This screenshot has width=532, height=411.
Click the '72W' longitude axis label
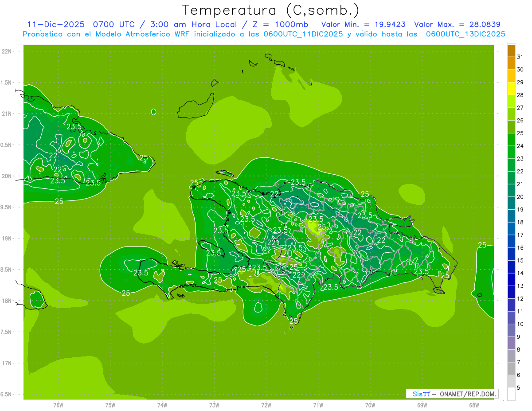[x=266, y=405]
